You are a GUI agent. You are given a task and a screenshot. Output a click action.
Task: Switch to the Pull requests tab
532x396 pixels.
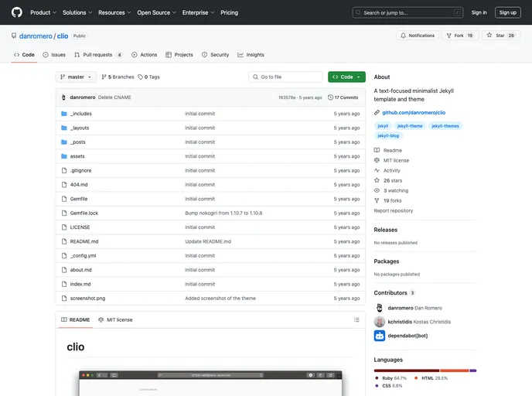pos(98,55)
